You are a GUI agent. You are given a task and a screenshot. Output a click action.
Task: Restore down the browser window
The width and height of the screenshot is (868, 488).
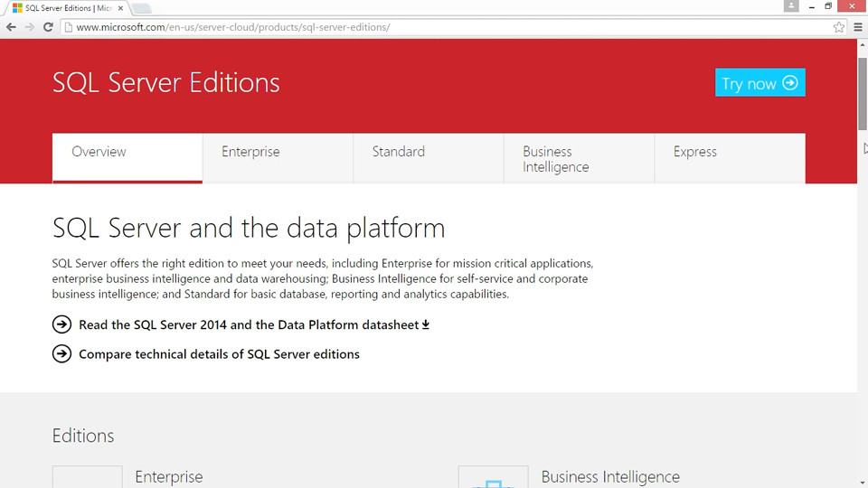tap(828, 6)
